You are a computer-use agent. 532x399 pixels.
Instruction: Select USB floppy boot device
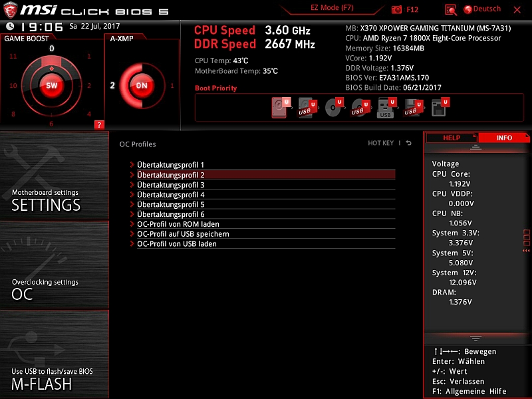413,108
